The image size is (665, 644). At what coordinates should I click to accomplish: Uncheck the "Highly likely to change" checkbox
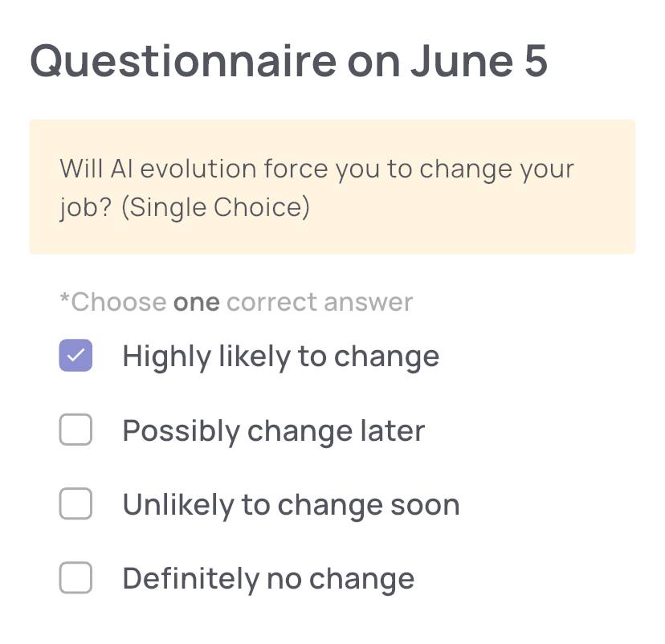point(75,355)
